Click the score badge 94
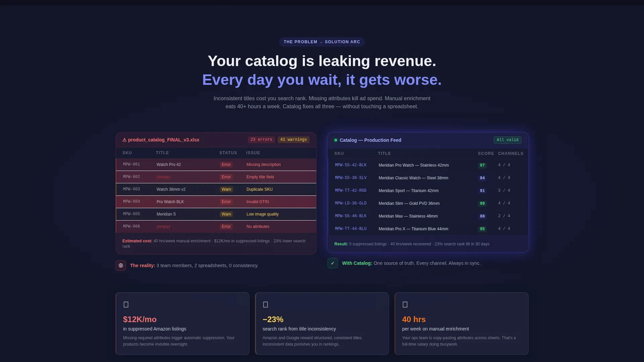The height and width of the screenshot is (362, 644). (x=482, y=178)
